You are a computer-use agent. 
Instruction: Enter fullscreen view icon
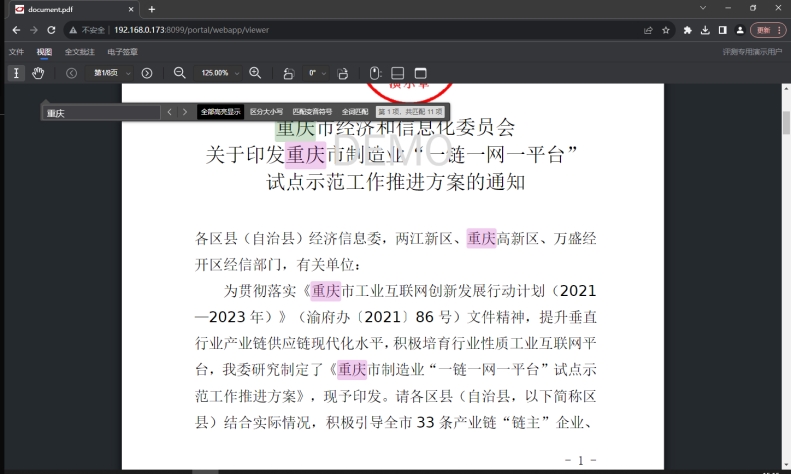(420, 73)
